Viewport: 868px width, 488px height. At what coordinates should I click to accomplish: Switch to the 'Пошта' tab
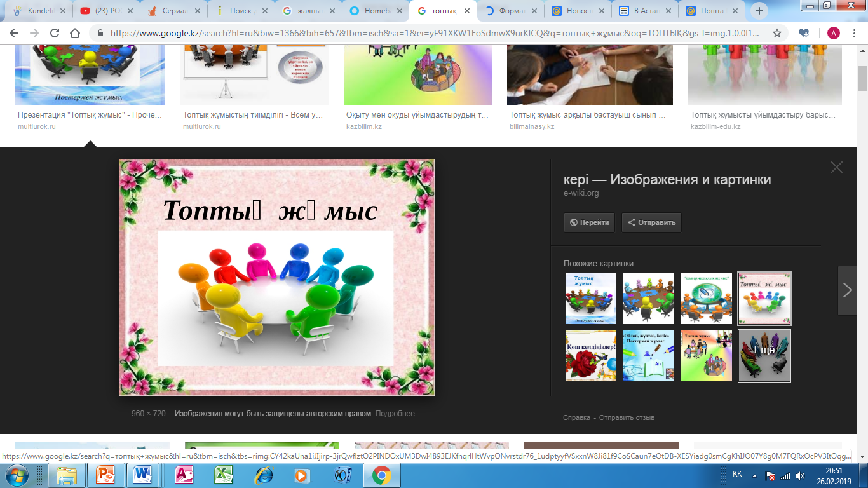[715, 11]
